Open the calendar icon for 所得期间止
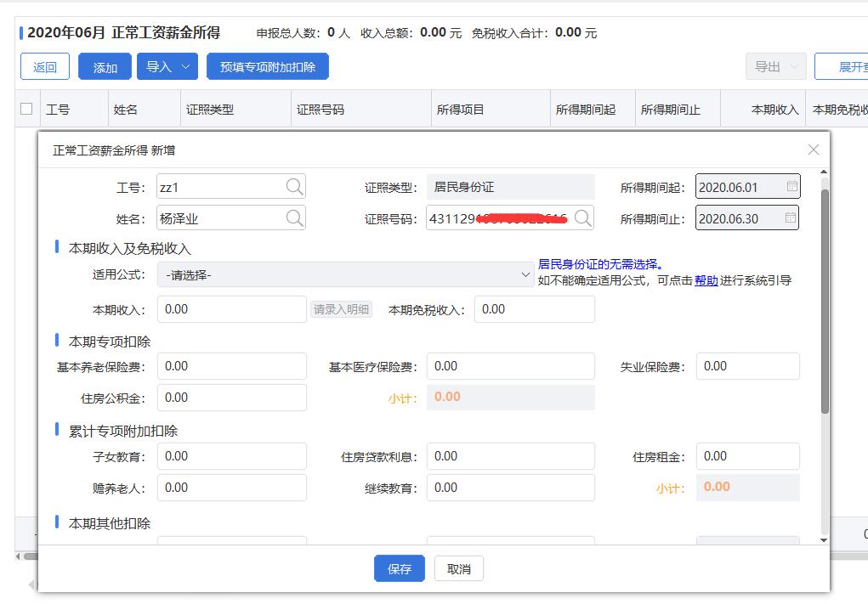Screen dimensions: 868x604 pos(791,218)
